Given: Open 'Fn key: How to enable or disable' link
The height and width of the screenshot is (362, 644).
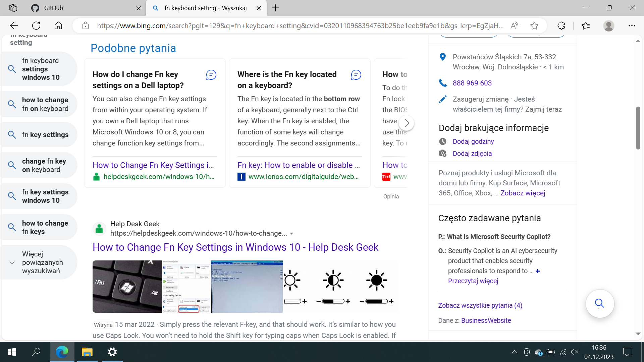Looking at the screenshot, I should [299, 165].
